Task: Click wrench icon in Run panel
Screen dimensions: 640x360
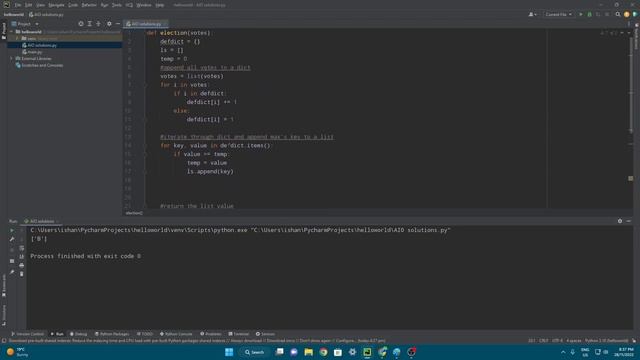Action: pyautogui.click(x=12, y=239)
